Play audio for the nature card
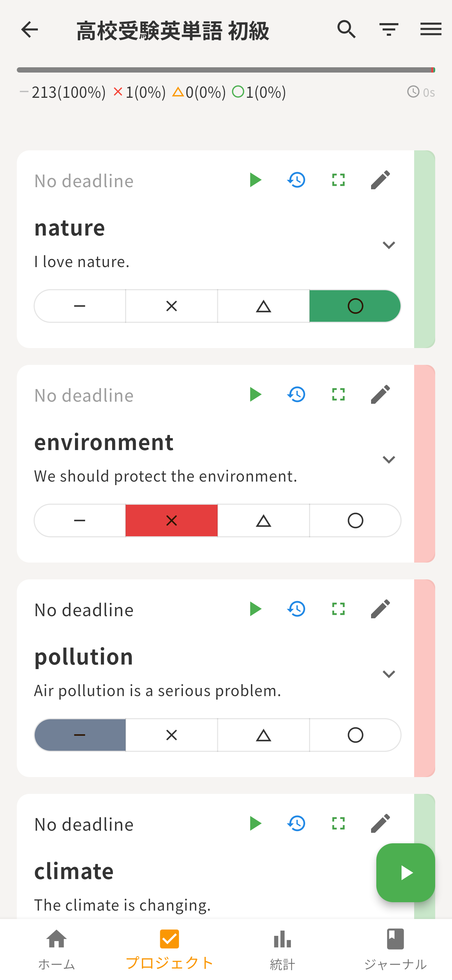The height and width of the screenshot is (980, 452). point(255,180)
